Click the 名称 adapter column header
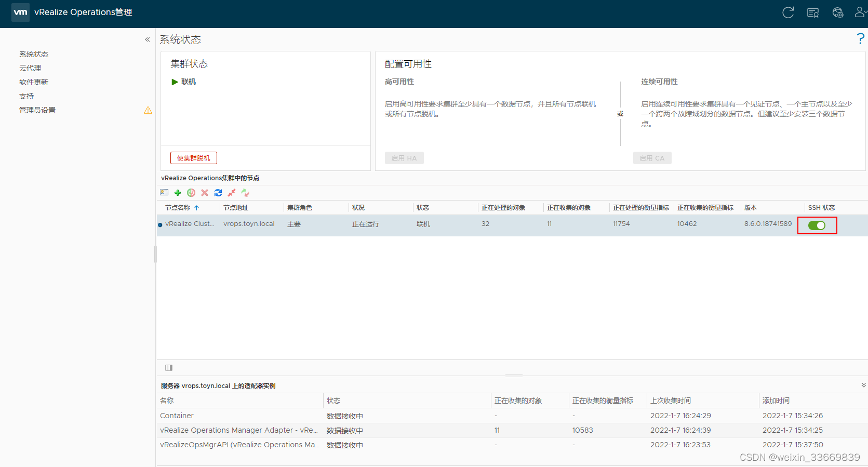The image size is (868, 467). (167, 401)
